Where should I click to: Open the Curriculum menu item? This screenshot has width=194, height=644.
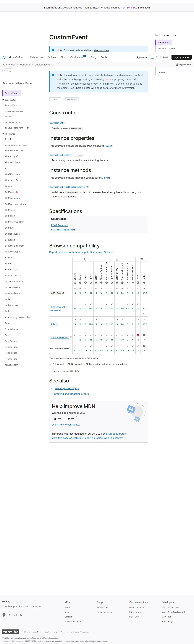click(77, 57)
